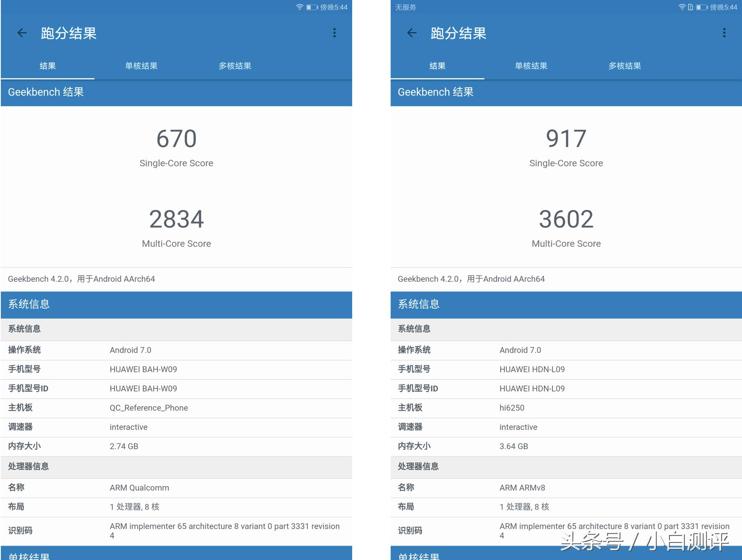Click the interactive governor value in left screenshot
The image size is (742, 560).
tap(129, 427)
